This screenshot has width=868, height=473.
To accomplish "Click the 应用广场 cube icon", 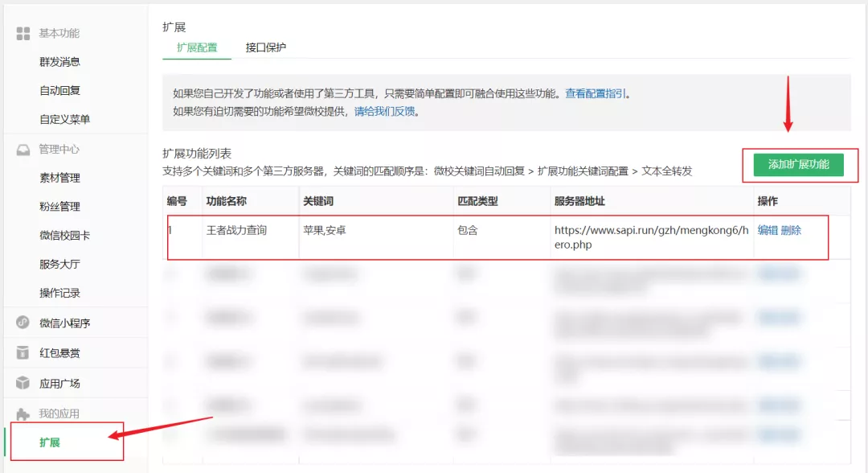I will coord(23,383).
